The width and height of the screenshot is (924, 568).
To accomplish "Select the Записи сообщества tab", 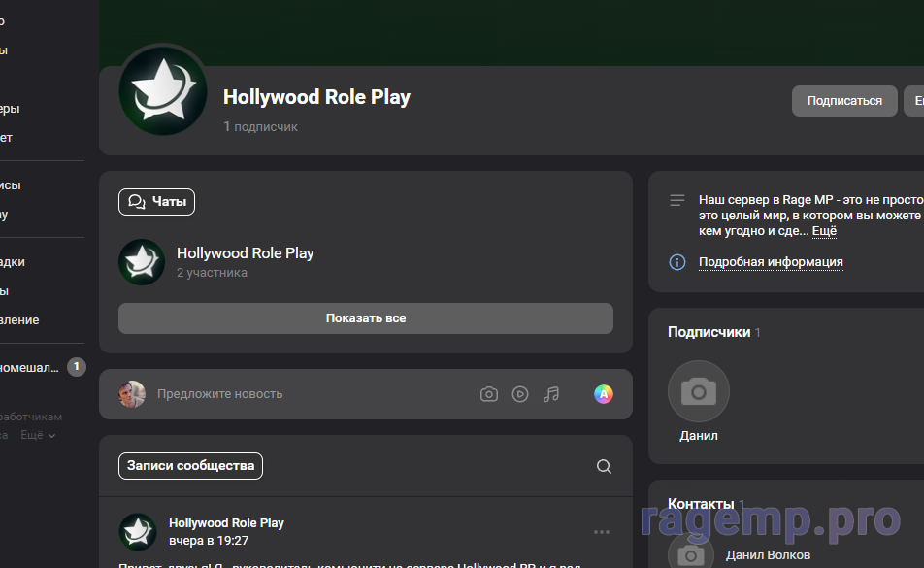I will click(190, 466).
